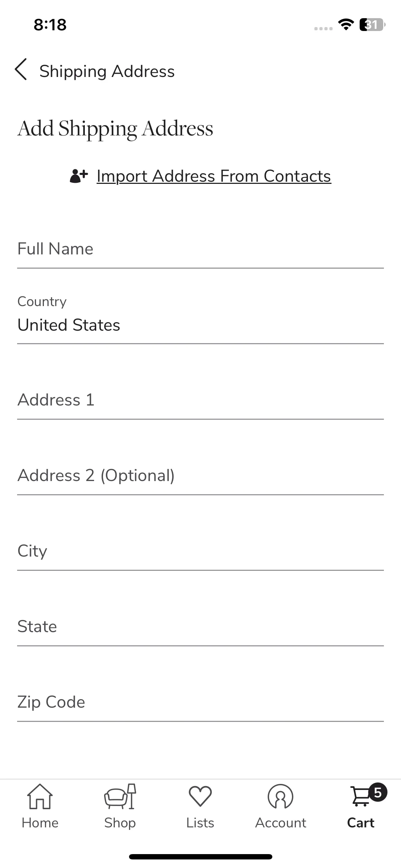The image size is (401, 868).
Task: Switch to the Lists tab label
Action: (x=200, y=823)
